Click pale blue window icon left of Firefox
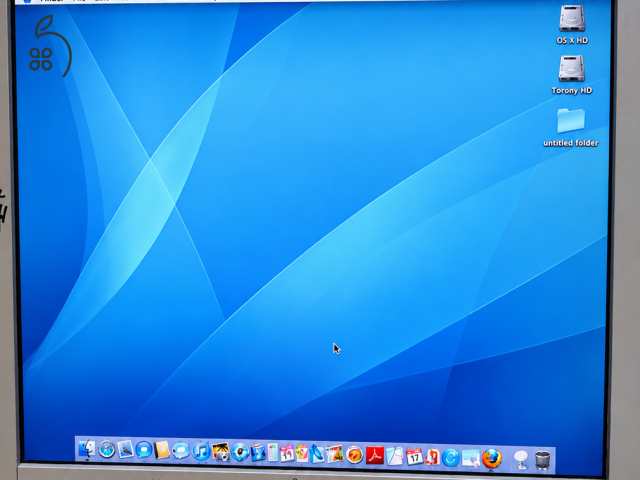The image size is (640, 480). (x=471, y=458)
